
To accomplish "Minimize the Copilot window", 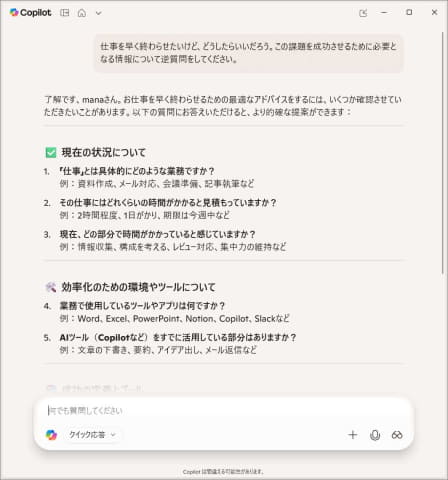I will 384,13.
